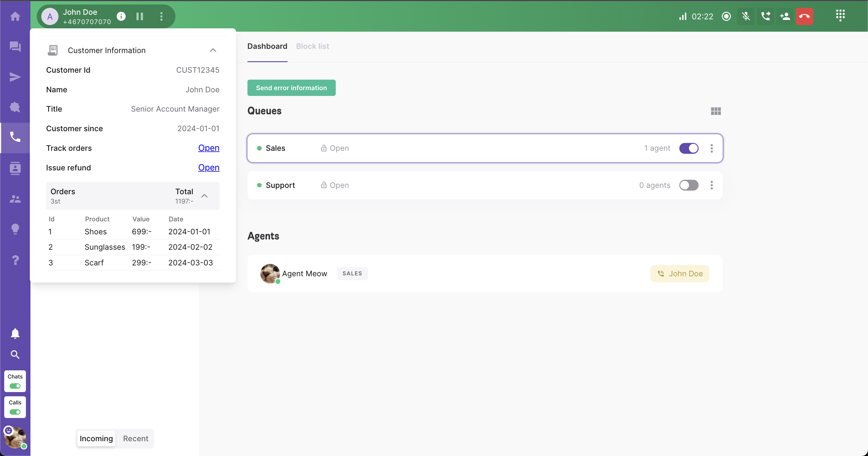
Task: Hang up the active call
Action: [x=804, y=16]
